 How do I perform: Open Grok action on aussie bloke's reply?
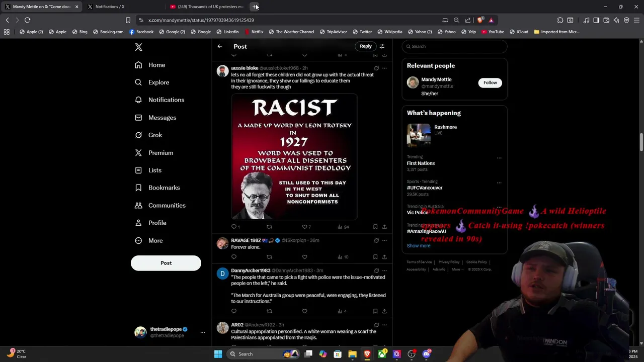tap(376, 68)
